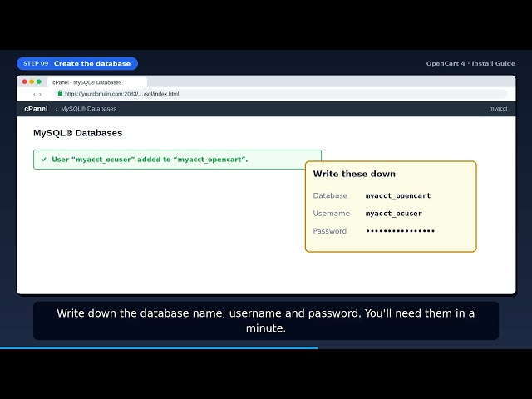
Task: Click the yourdomain.com URL address field
Action: pyautogui.click(x=280, y=94)
